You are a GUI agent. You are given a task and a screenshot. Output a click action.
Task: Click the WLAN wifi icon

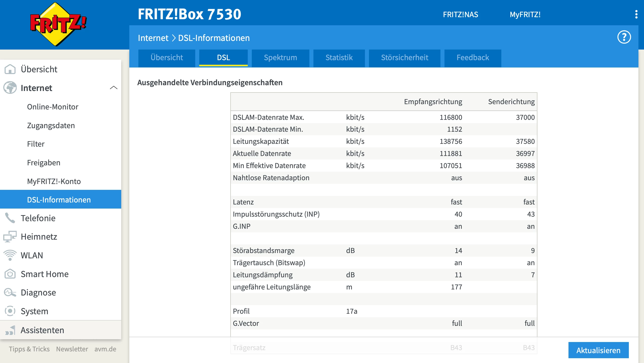point(10,255)
